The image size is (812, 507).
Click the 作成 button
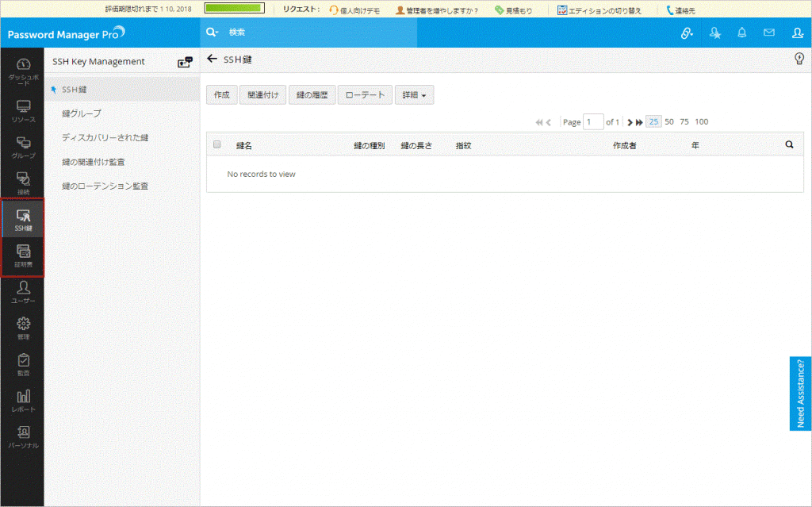click(221, 95)
